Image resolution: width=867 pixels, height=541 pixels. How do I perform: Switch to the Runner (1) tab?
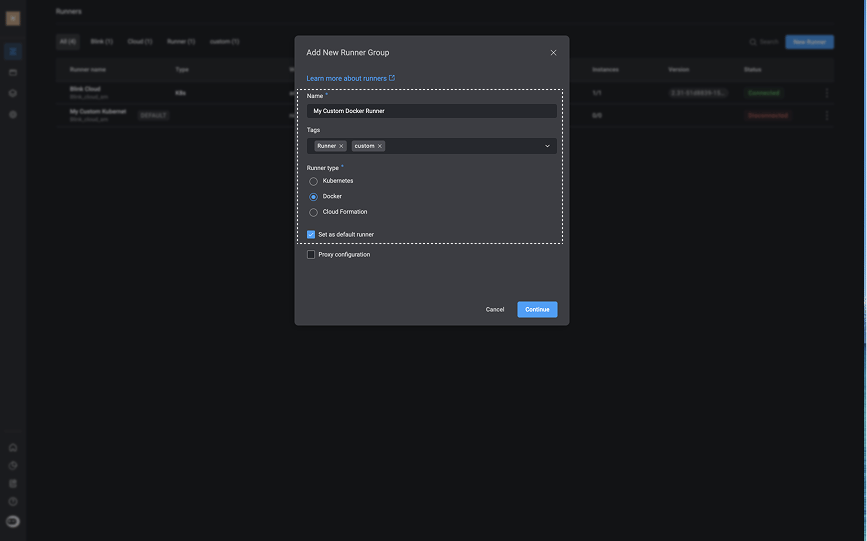(x=181, y=41)
